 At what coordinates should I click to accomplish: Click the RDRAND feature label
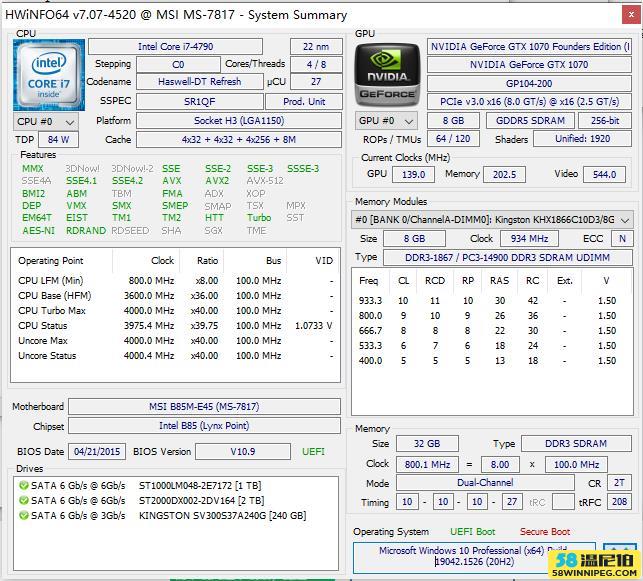click(86, 230)
